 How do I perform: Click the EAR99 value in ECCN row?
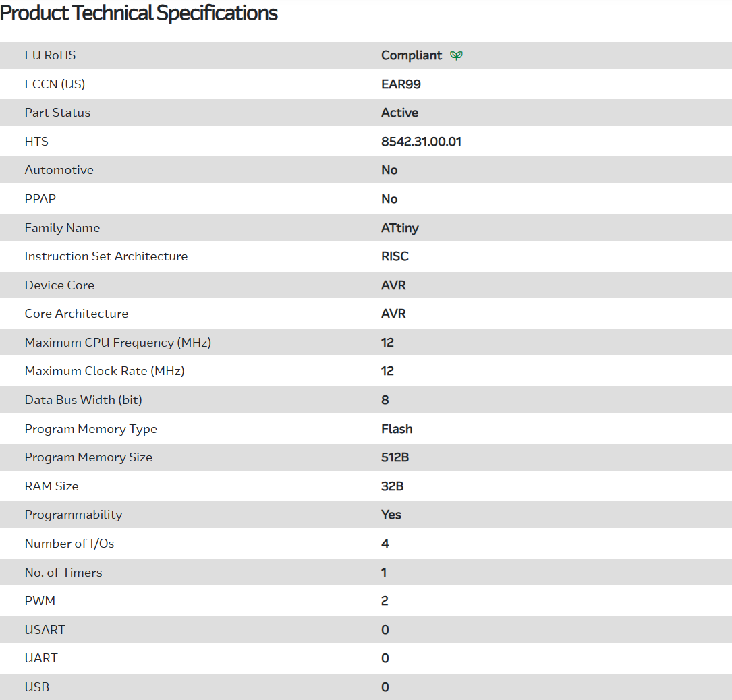[x=401, y=84]
